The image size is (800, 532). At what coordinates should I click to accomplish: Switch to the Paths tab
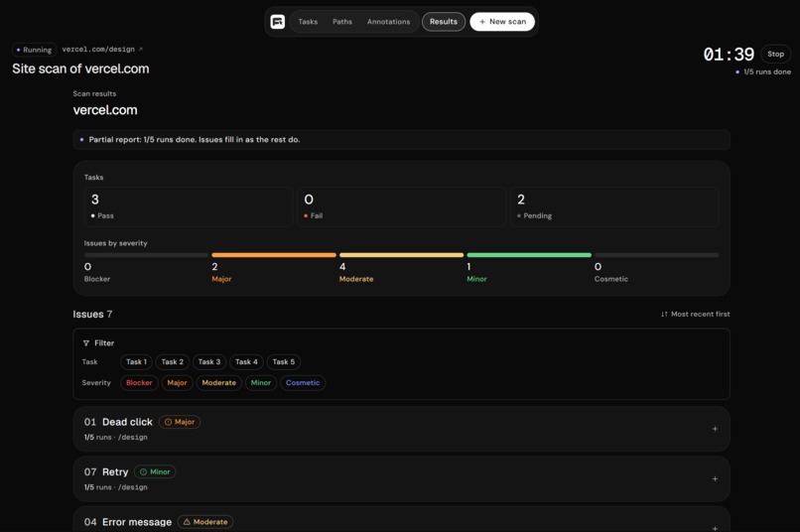(342, 22)
